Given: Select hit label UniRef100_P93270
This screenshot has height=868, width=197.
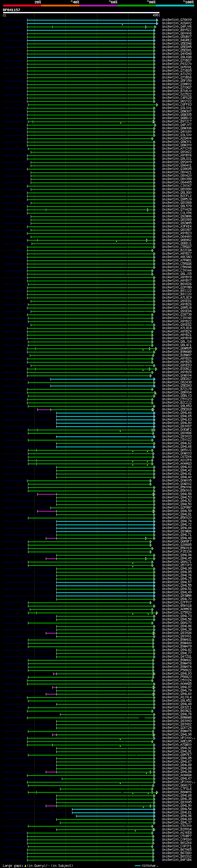Looking at the screenshot, I should pyautogui.click(x=177, y=64).
